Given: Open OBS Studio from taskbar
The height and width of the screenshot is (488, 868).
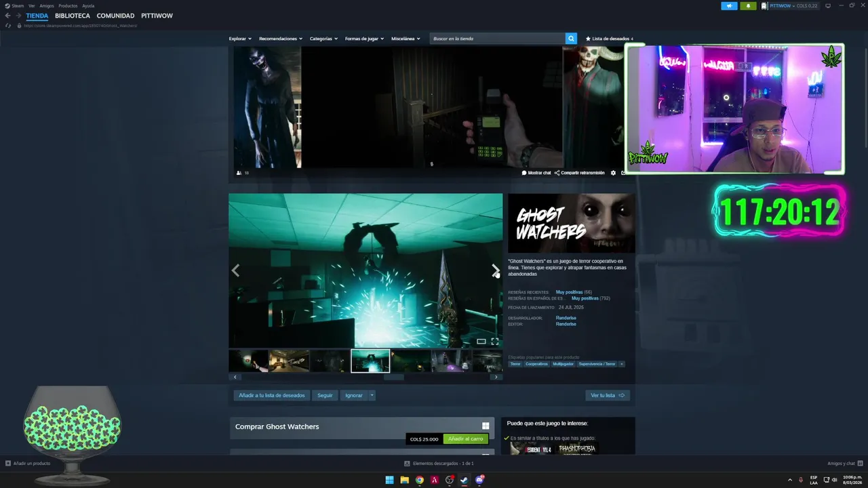Looking at the screenshot, I should [449, 480].
